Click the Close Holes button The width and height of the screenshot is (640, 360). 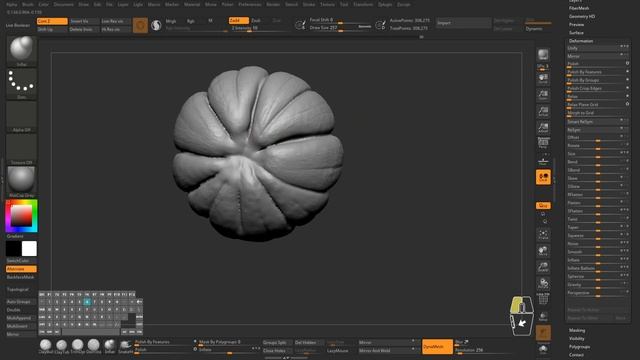[277, 351]
